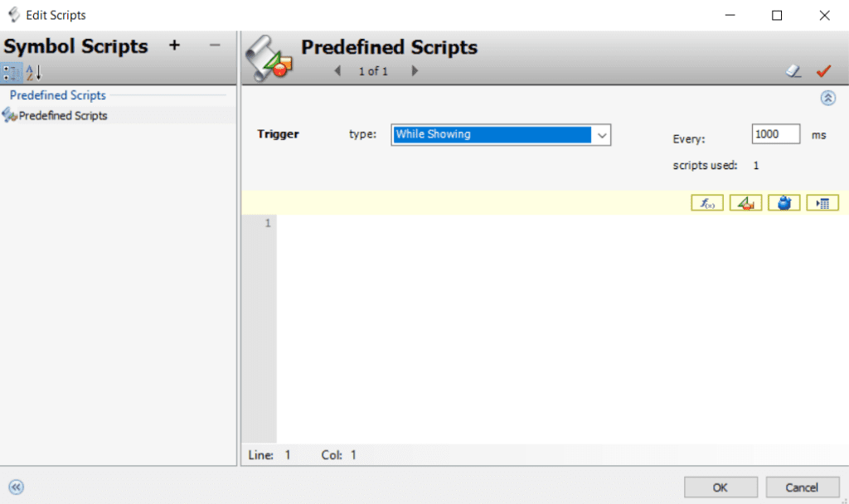849x504 pixels.
Task: Insert a function using the f(x) icon
Action: [706, 201]
